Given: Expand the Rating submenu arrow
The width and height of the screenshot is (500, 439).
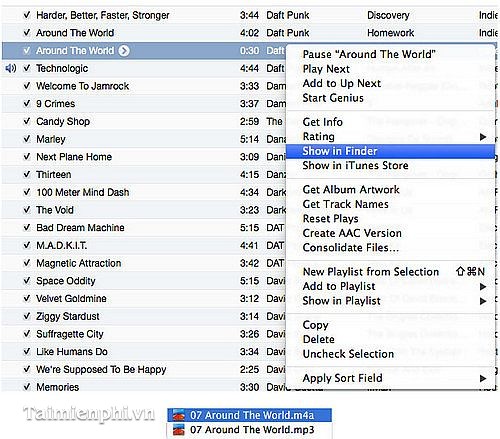Looking at the screenshot, I should pyautogui.click(x=483, y=137).
